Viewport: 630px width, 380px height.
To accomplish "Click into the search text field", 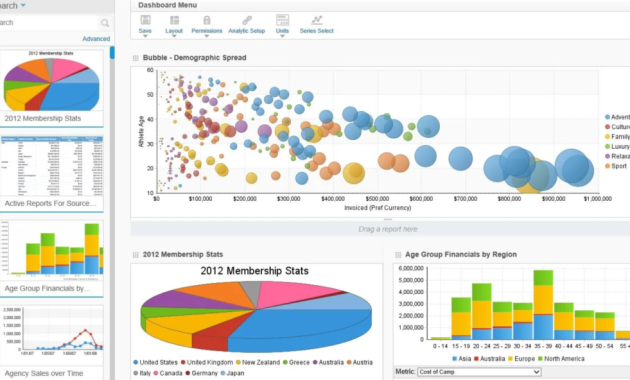I will pos(48,23).
